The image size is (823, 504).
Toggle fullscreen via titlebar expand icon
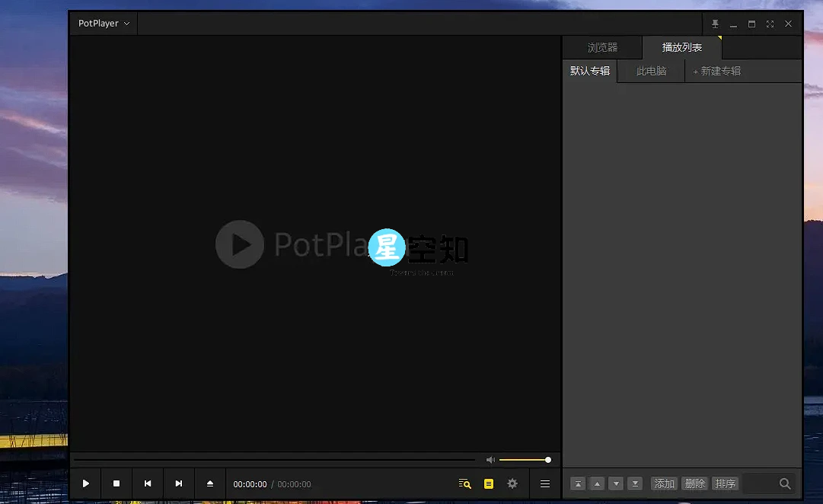pyautogui.click(x=770, y=24)
